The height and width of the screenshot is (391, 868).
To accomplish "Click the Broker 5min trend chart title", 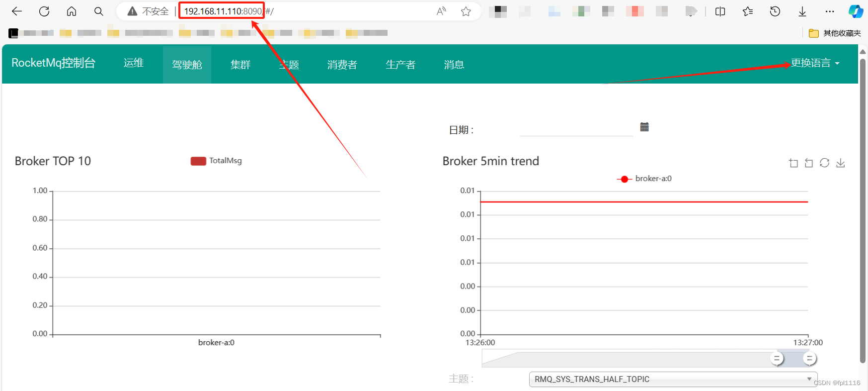I will pyautogui.click(x=491, y=161).
